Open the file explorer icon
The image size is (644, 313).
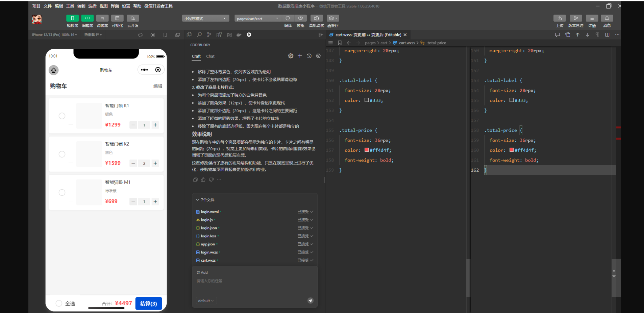click(x=189, y=35)
